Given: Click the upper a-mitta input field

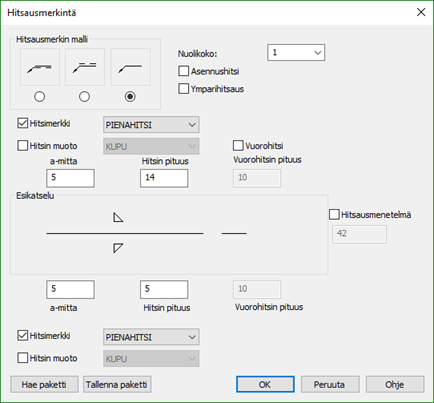Looking at the screenshot, I should (x=70, y=178).
